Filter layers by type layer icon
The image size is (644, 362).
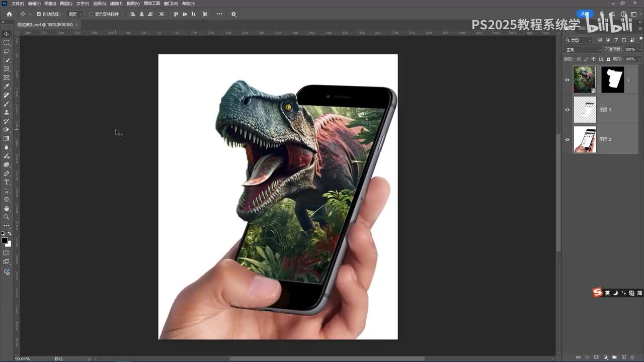pos(616,40)
